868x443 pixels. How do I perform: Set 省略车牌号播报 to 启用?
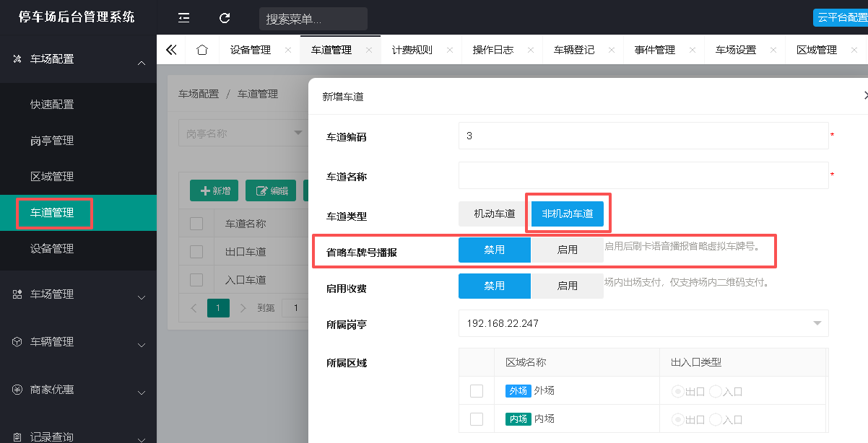(x=568, y=250)
